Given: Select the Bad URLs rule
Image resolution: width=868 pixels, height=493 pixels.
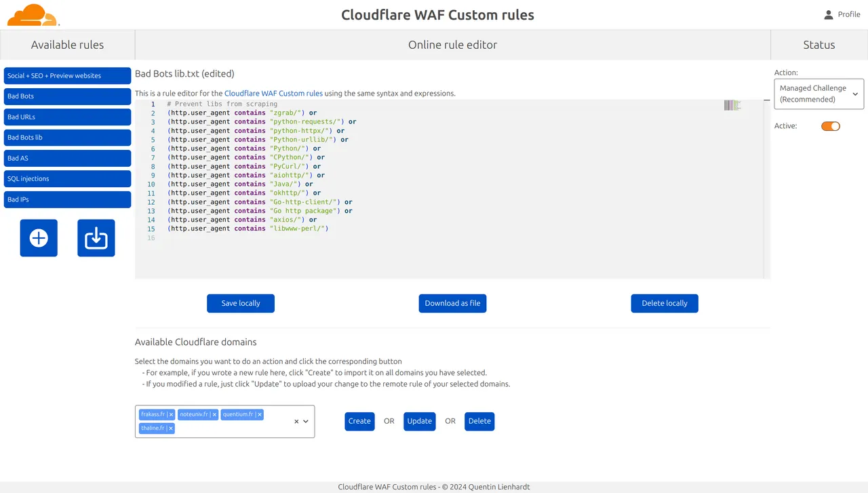Looking at the screenshot, I should [67, 117].
